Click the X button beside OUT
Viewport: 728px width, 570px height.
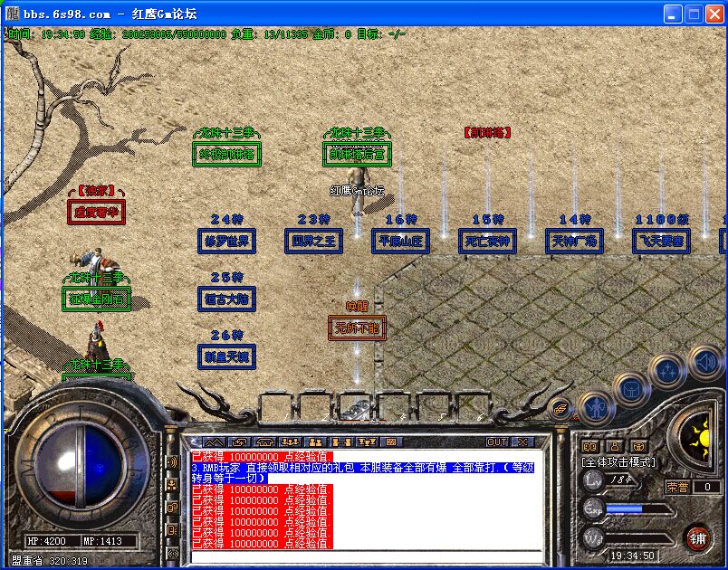click(522, 442)
